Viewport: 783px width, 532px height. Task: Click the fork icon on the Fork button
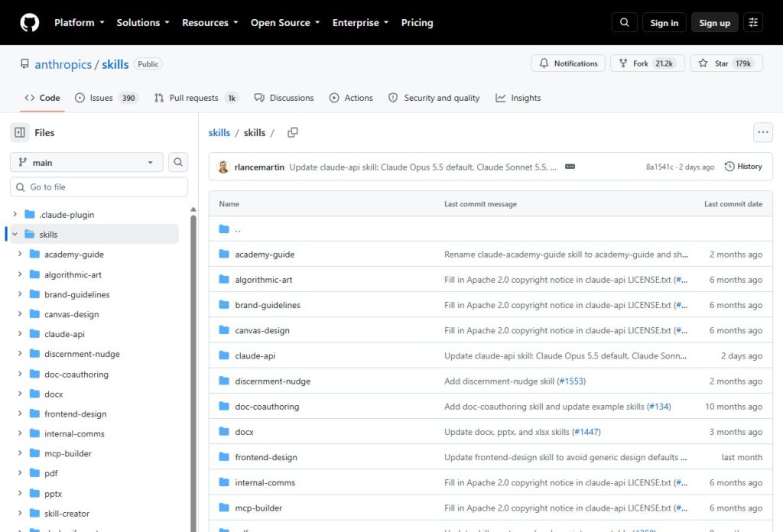[x=623, y=63]
